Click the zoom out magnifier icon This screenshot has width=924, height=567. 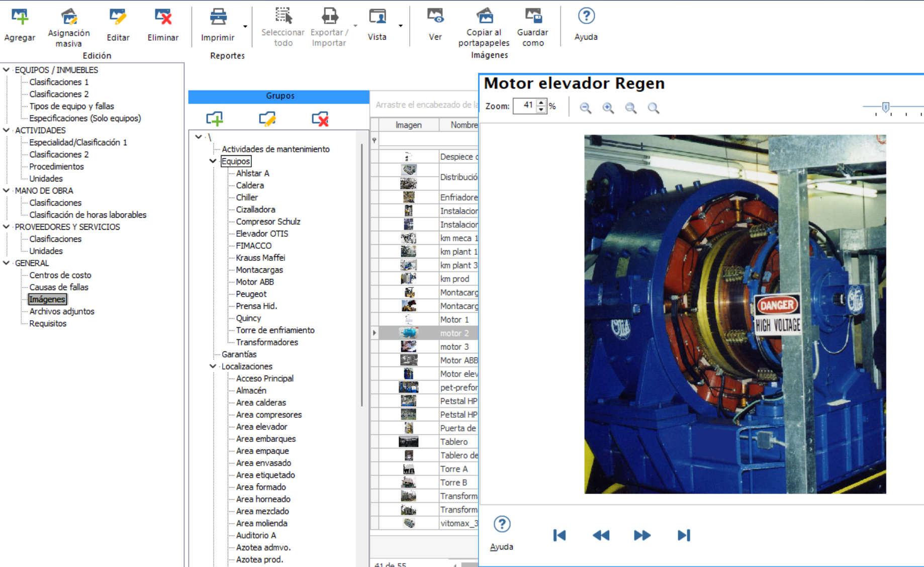point(585,108)
